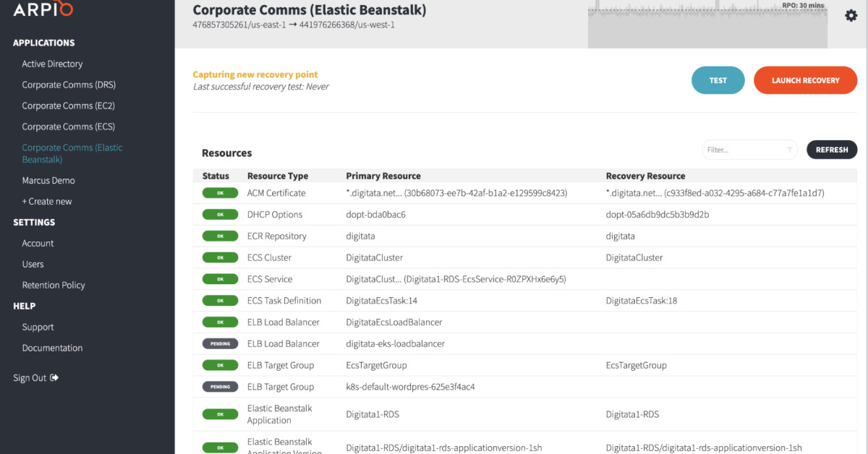
Task: Open the Retention Policy settings
Action: pyautogui.click(x=53, y=285)
